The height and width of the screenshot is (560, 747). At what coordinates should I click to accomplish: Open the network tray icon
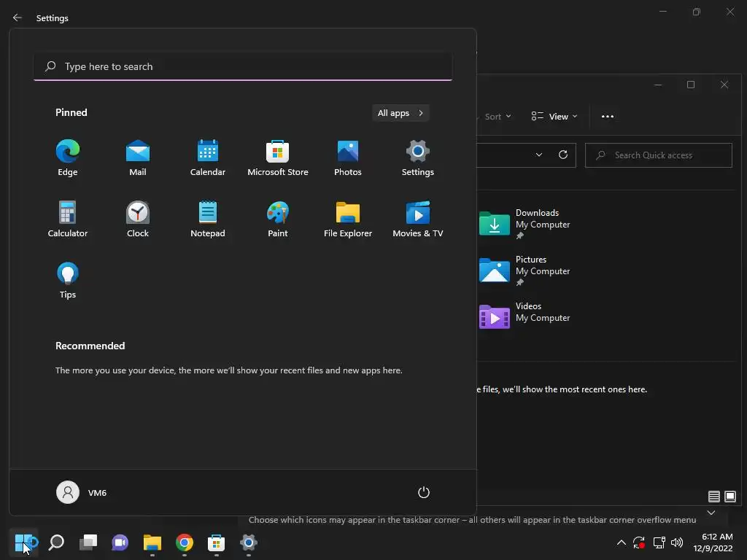coord(659,542)
